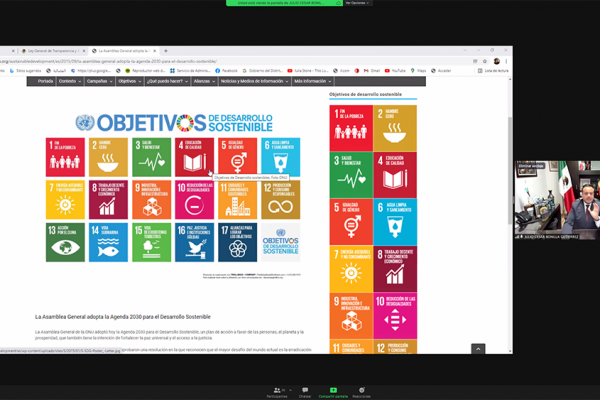Viewport: 600px width, 400px height.
Task: Click sidebar goal 12 Producción y consumo
Action: pyautogui.click(x=395, y=347)
